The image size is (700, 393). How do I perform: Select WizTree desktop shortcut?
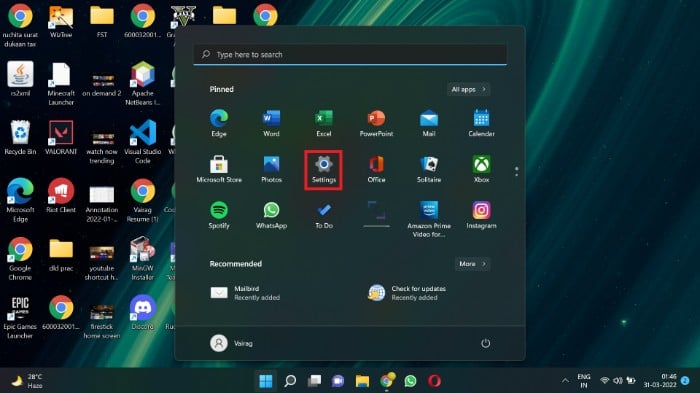coord(61,21)
